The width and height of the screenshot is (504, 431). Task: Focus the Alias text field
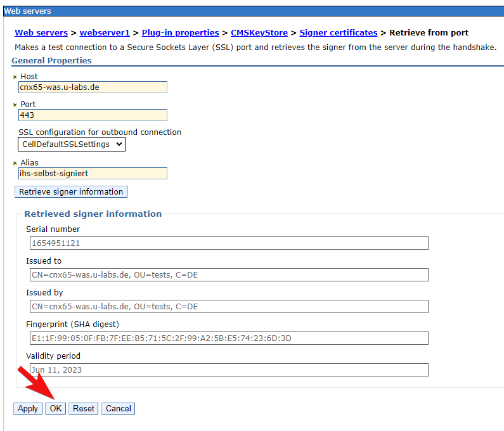(93, 174)
